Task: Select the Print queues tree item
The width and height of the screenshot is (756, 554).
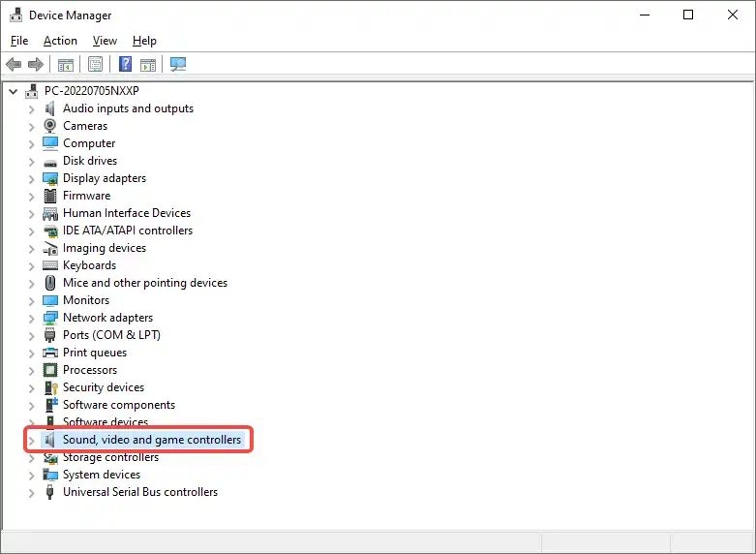Action: (95, 353)
